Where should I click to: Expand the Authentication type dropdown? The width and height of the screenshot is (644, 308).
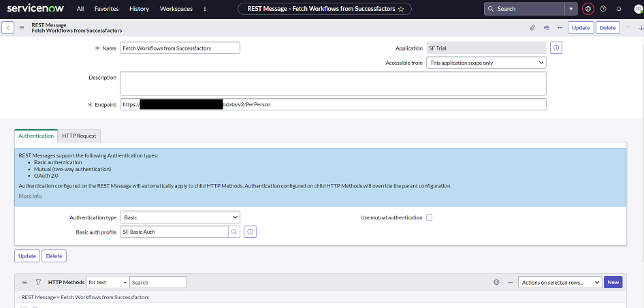point(180,217)
